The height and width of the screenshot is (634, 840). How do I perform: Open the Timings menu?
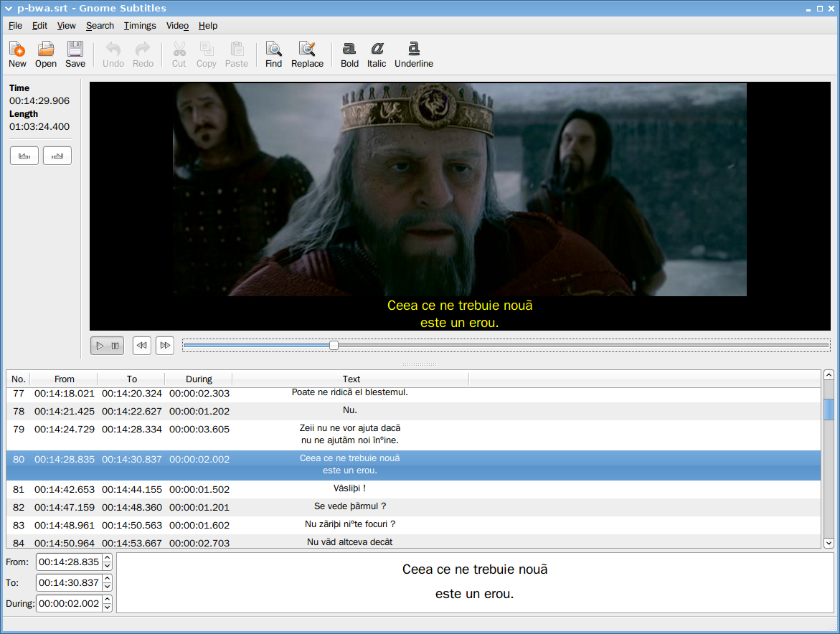click(x=140, y=26)
